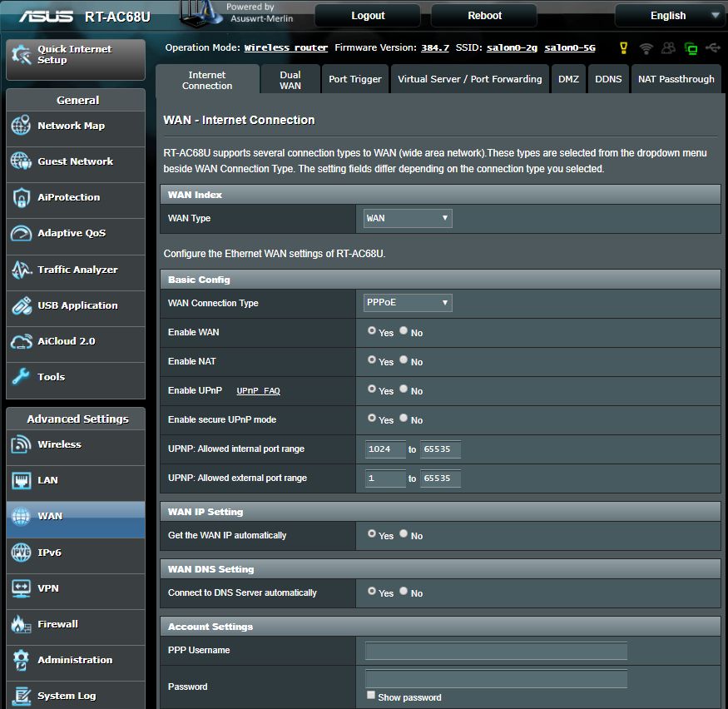This screenshot has height=709, width=728.
Task: Click the Adaptive QoS gauge icon
Action: [x=21, y=233]
